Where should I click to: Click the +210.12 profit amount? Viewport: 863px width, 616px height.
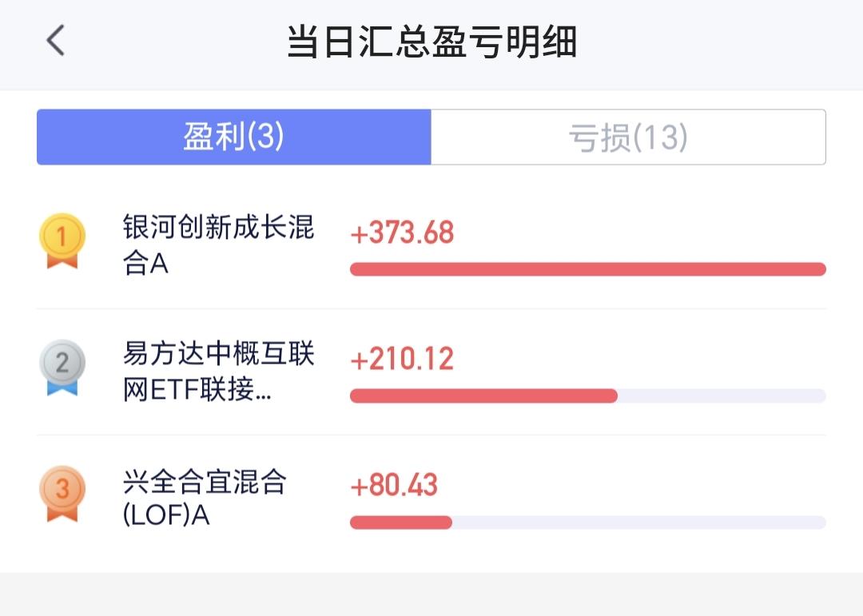pos(402,359)
